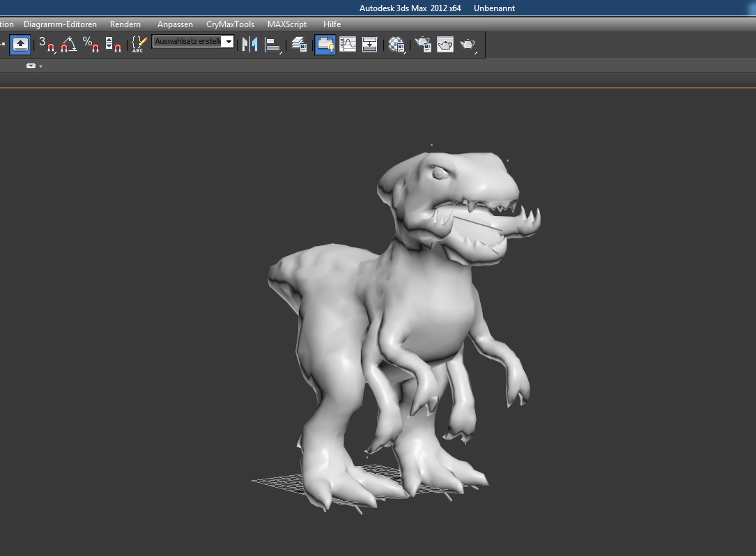Viewport: 756px width, 556px height.
Task: Click the Spinner Snap toggle icon
Action: (x=113, y=45)
